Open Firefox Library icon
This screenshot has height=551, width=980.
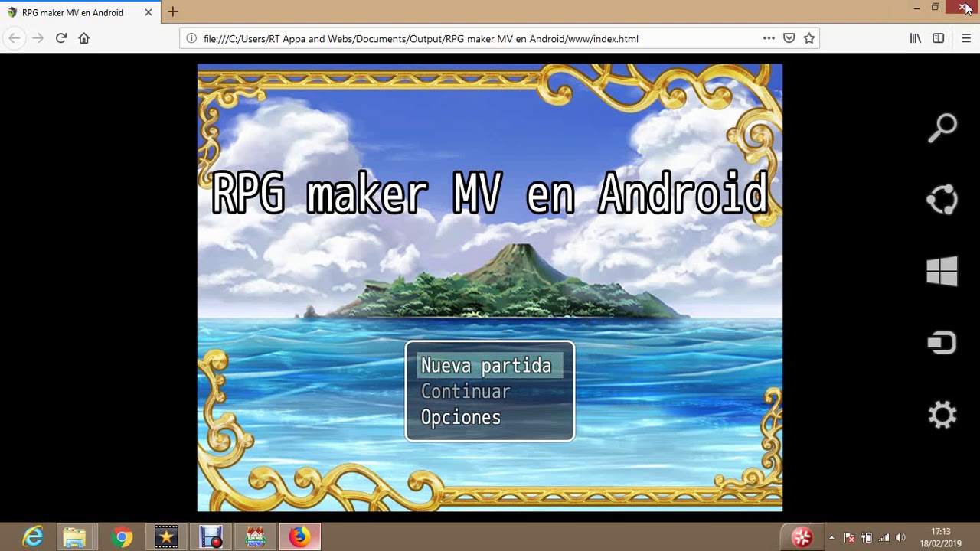(x=916, y=38)
